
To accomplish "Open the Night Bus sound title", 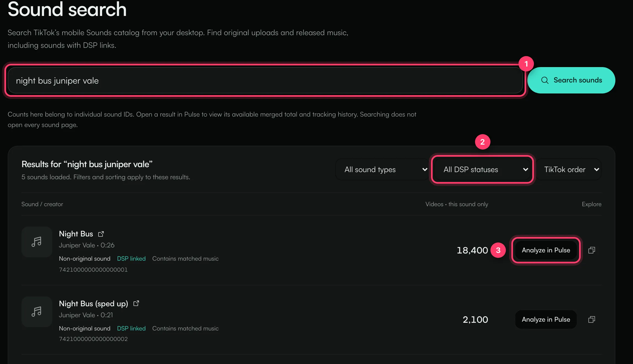I will pos(76,234).
